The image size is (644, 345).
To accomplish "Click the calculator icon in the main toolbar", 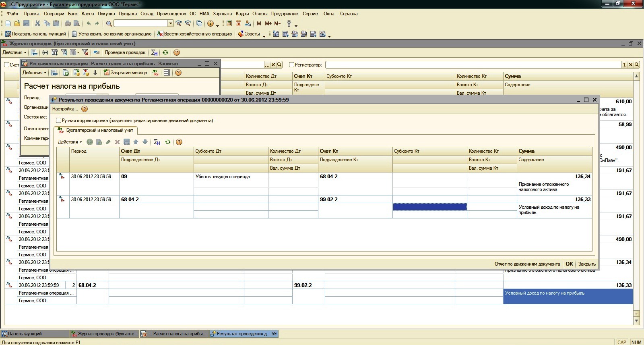I will coord(229,23).
